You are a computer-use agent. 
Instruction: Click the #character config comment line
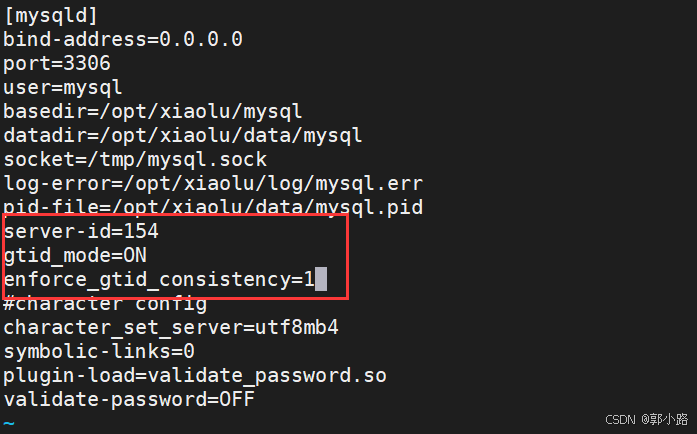pyautogui.click(x=105, y=305)
